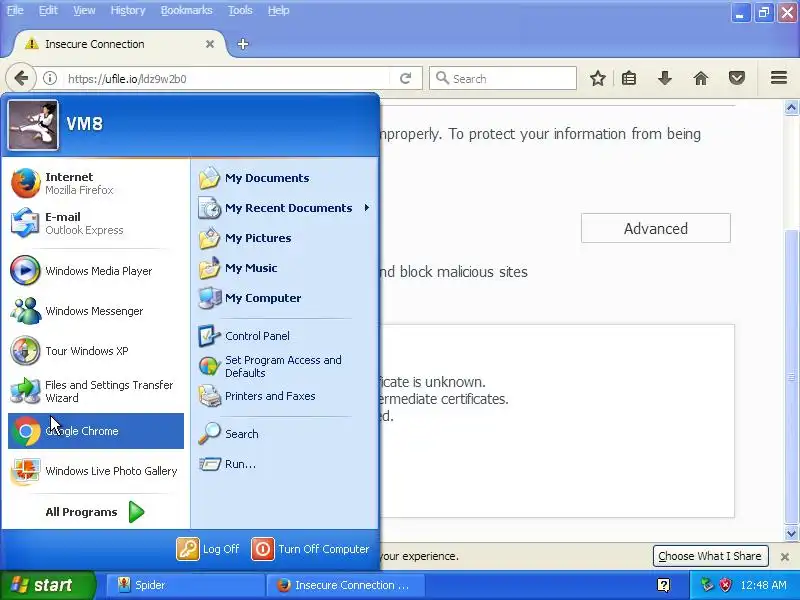
Task: Open Control Panel
Action: (x=285, y=336)
